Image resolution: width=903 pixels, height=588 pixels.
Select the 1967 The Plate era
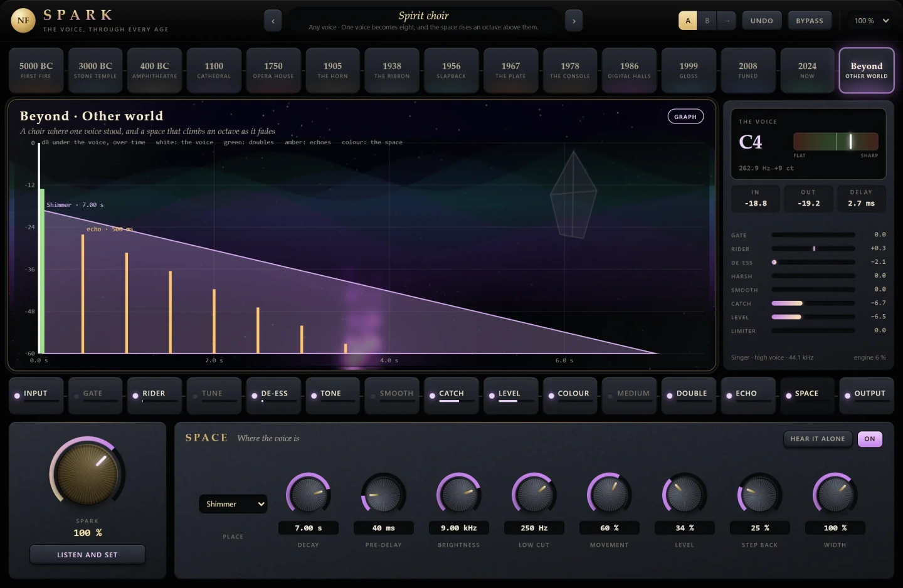510,70
